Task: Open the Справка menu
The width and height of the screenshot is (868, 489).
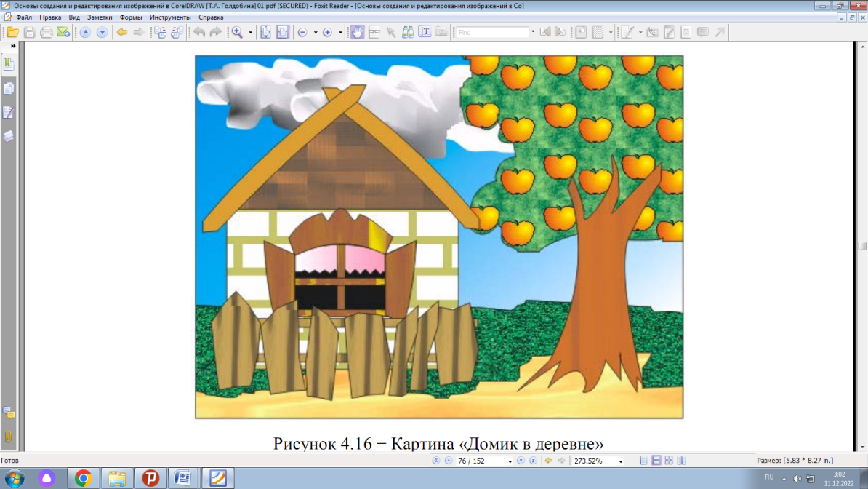Action: coord(211,17)
